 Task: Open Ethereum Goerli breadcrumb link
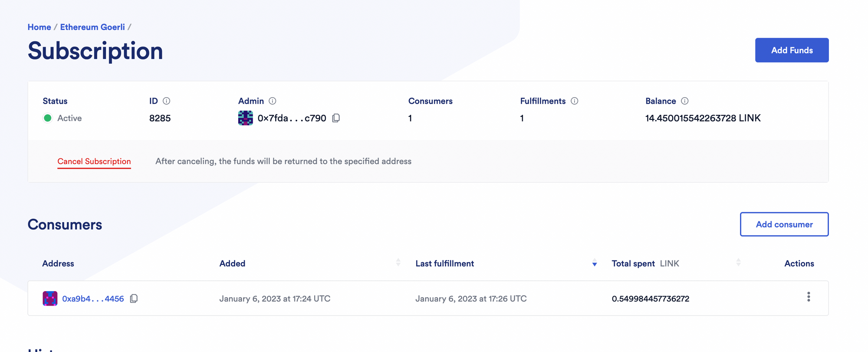92,26
